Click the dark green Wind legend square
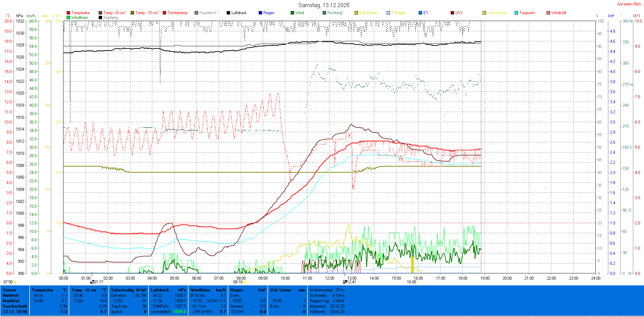Image resolution: width=644 pixels, height=317 pixels. tap(292, 13)
